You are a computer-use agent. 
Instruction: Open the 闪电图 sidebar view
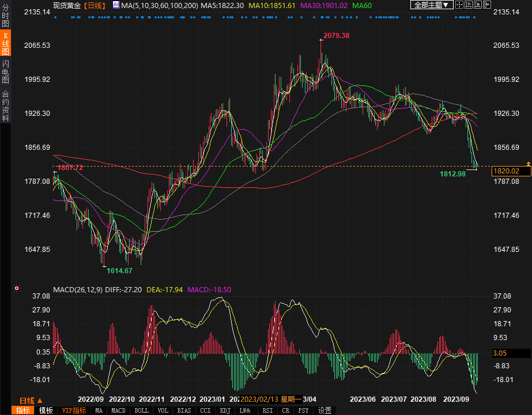(5, 71)
